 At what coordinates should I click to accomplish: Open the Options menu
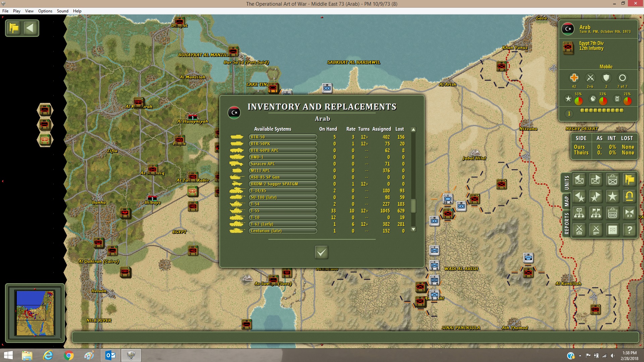(45, 11)
